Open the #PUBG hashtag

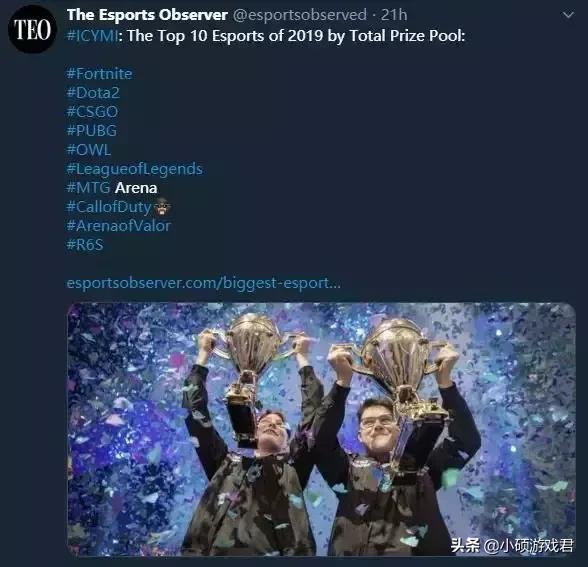pyautogui.click(x=92, y=130)
